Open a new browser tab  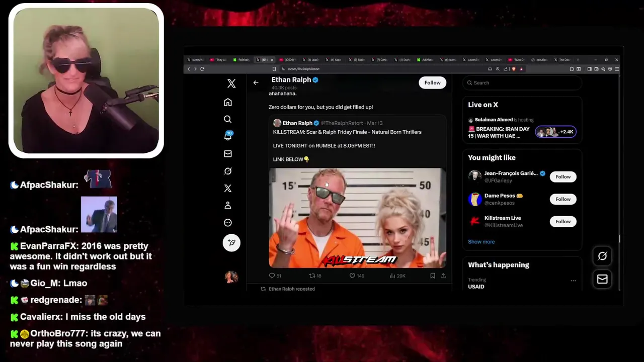tap(578, 60)
